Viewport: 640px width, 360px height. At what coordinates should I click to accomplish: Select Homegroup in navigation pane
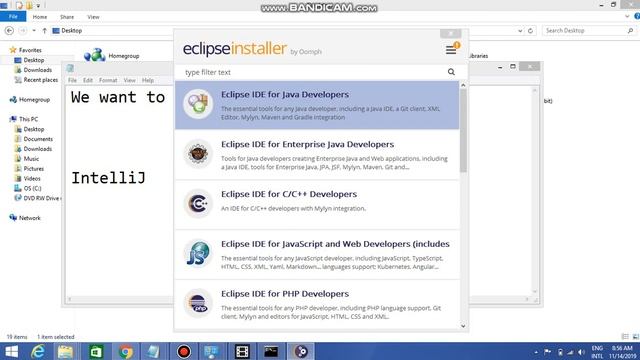(x=34, y=100)
